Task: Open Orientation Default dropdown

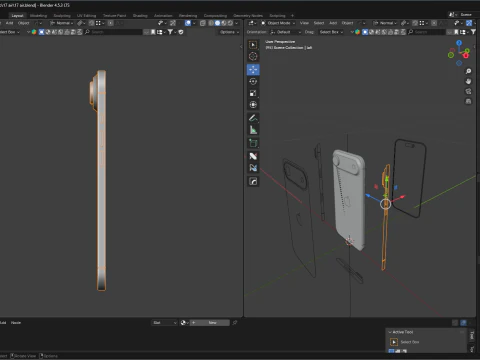Action: [285, 32]
